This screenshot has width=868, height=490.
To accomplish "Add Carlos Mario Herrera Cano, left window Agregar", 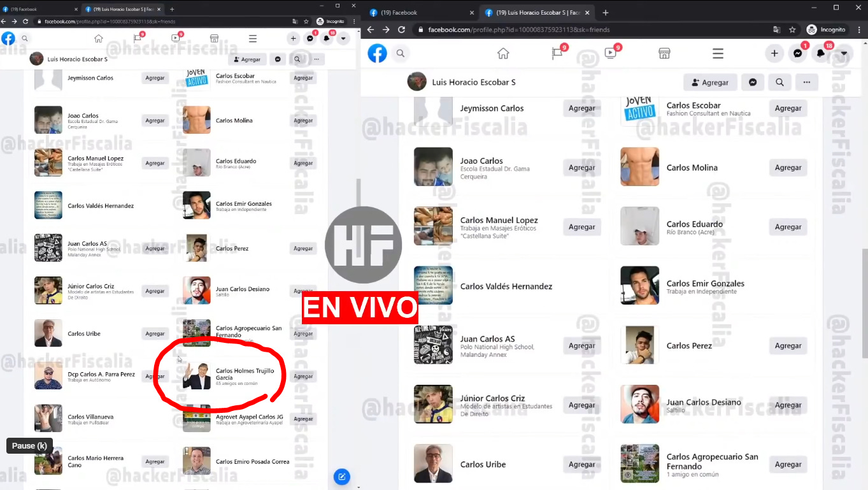I will [155, 461].
